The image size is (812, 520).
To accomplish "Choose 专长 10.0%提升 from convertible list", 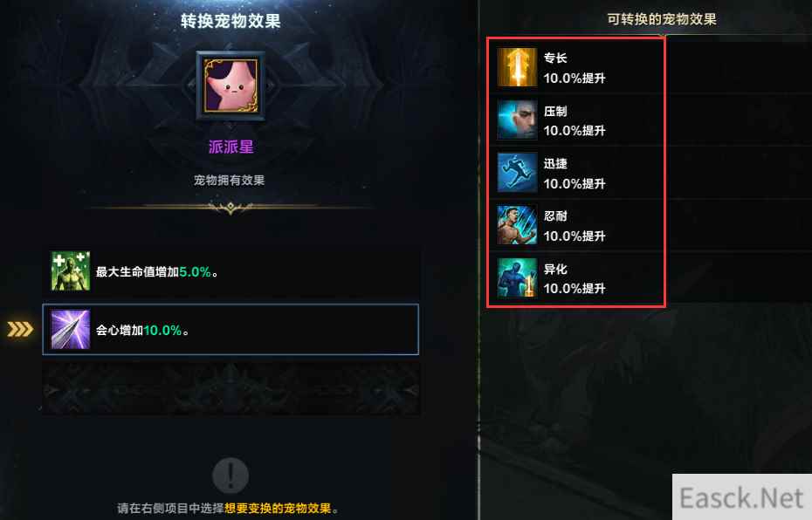I will [x=576, y=67].
